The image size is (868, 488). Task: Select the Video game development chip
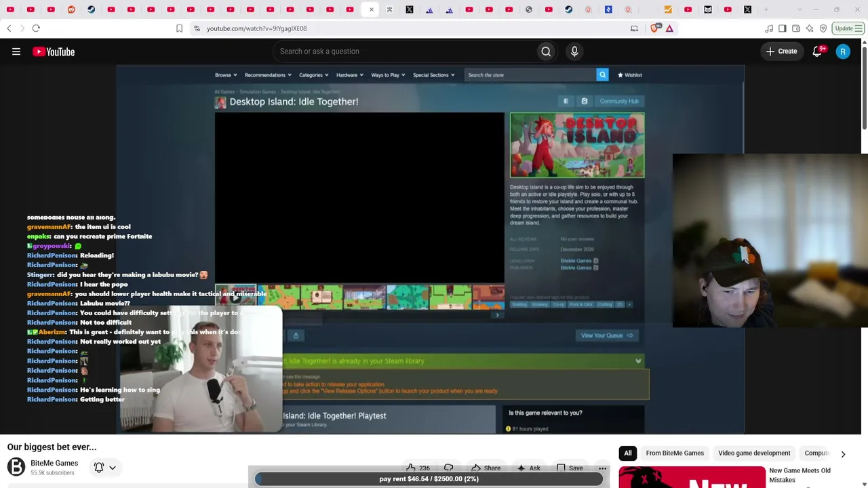754,453
